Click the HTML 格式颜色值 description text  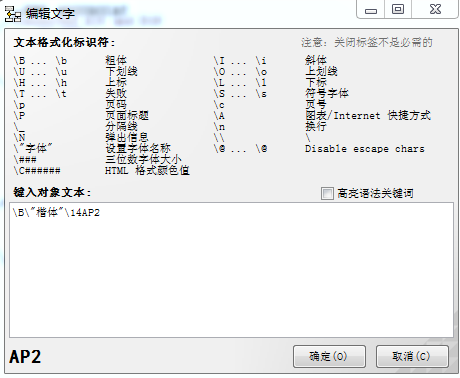pyautogui.click(x=147, y=170)
